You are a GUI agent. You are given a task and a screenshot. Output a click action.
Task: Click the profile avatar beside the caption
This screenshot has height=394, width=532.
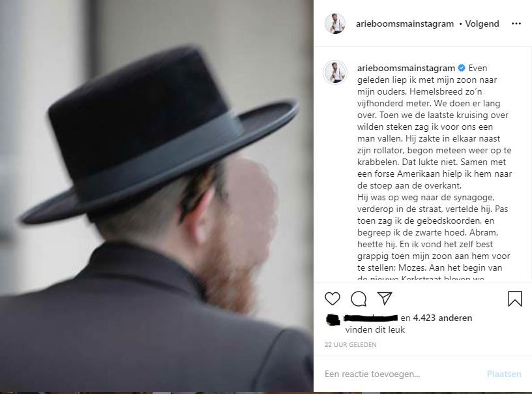point(335,72)
